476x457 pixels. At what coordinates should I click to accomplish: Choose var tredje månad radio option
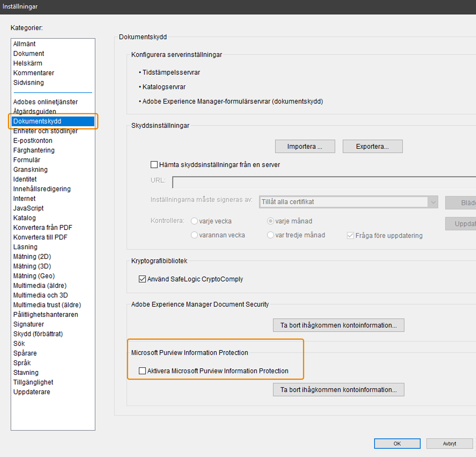(270, 235)
